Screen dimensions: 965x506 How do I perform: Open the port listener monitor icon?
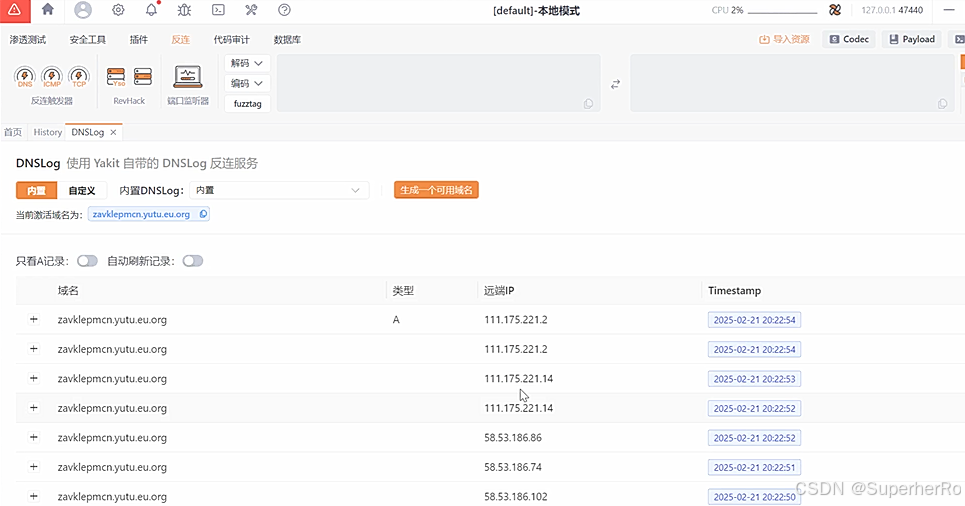click(188, 77)
